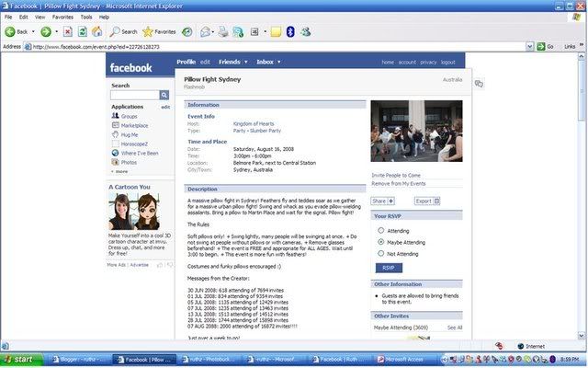This screenshot has width=588, height=368.
Task: Click the Messenger toolbar icon
Action: (306, 32)
